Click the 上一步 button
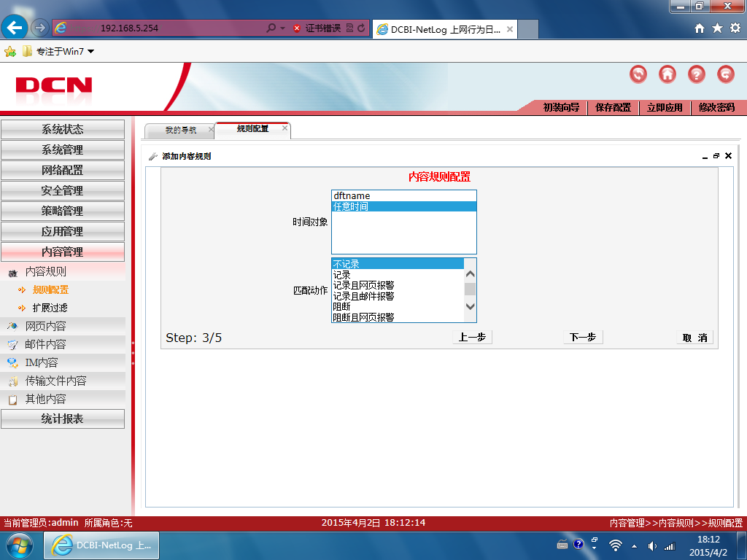Screen dimensions: 747x560 [472, 337]
